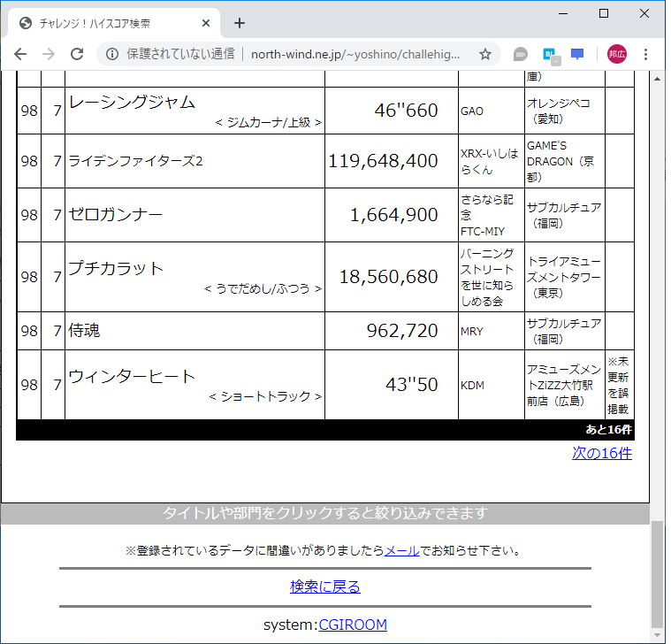Click the gray camera extension icon
This screenshot has width=671, height=644.
pyautogui.click(x=521, y=54)
